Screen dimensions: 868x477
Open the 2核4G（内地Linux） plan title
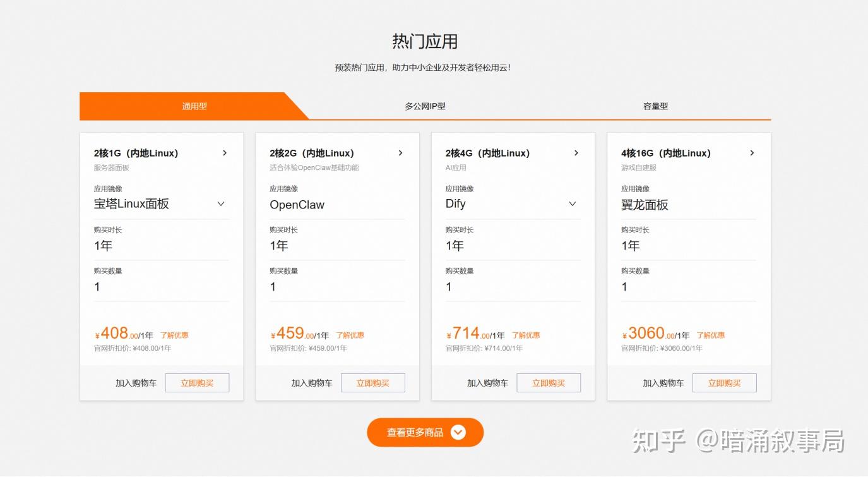click(488, 153)
